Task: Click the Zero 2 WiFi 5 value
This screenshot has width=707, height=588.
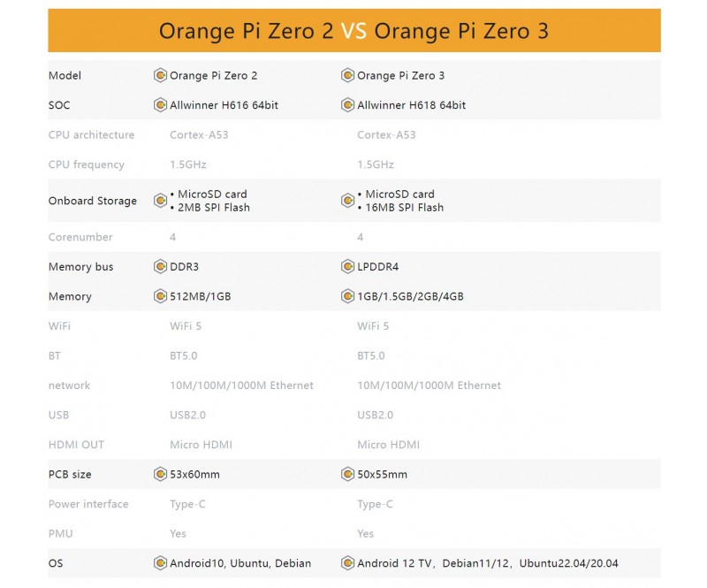Action: tap(186, 325)
